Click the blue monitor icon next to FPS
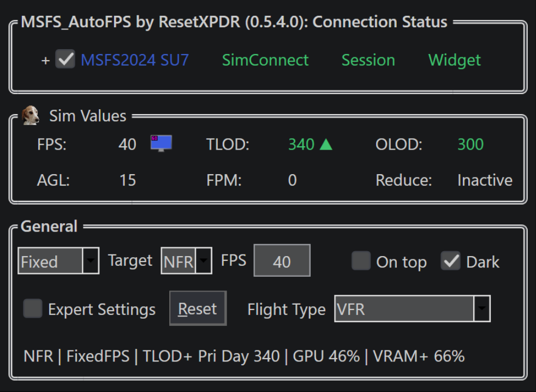Viewport: 536px width, 392px height. pyautogui.click(x=162, y=144)
